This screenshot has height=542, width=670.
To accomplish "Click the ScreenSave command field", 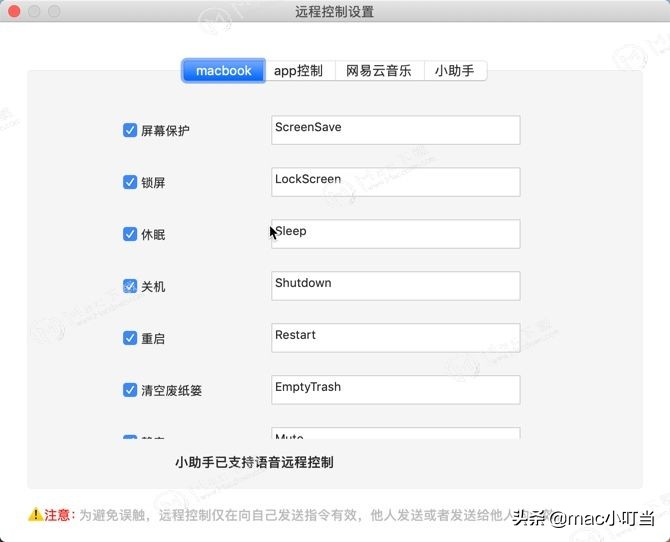I will 396,130.
